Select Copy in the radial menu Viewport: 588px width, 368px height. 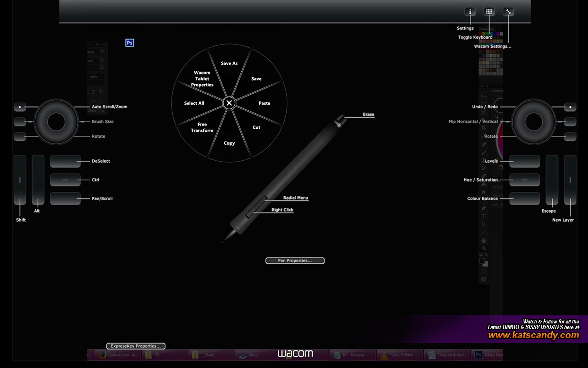coord(229,143)
